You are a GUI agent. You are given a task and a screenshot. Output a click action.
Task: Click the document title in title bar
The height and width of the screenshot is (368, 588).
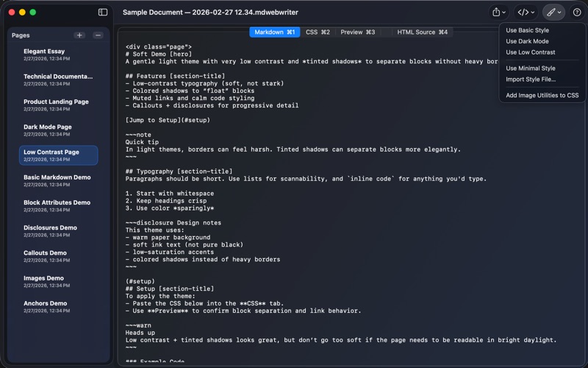click(210, 13)
